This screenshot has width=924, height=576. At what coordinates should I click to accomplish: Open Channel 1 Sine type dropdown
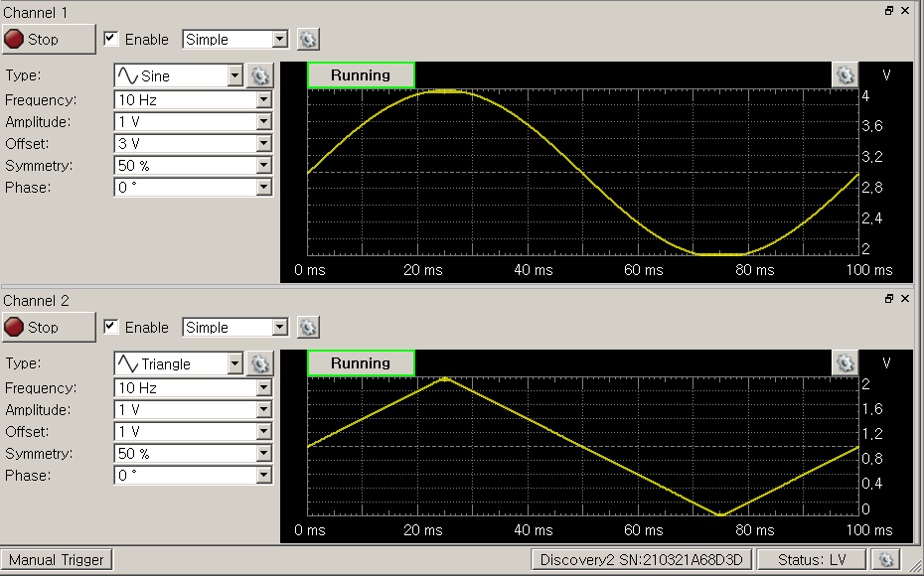click(234, 75)
